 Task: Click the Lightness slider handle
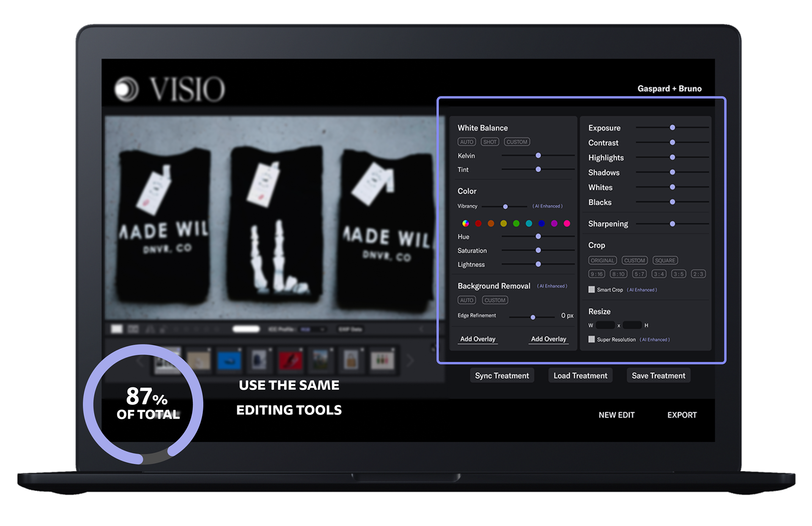pos(538,264)
